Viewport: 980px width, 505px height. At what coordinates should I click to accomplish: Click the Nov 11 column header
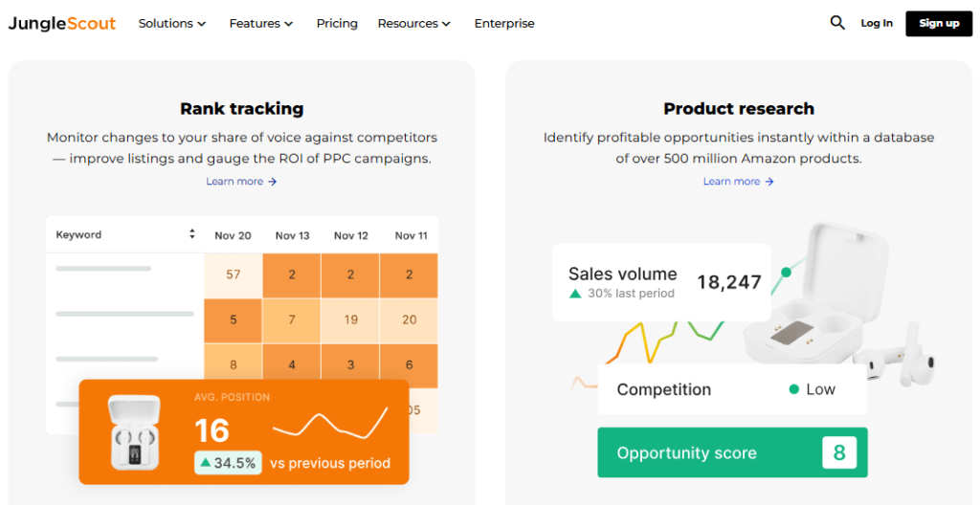point(412,235)
